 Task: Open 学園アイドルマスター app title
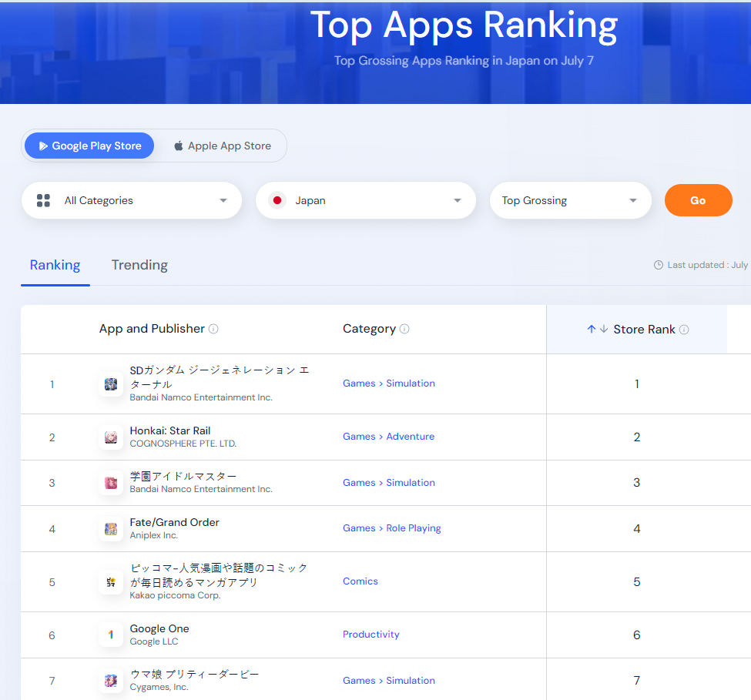click(183, 477)
